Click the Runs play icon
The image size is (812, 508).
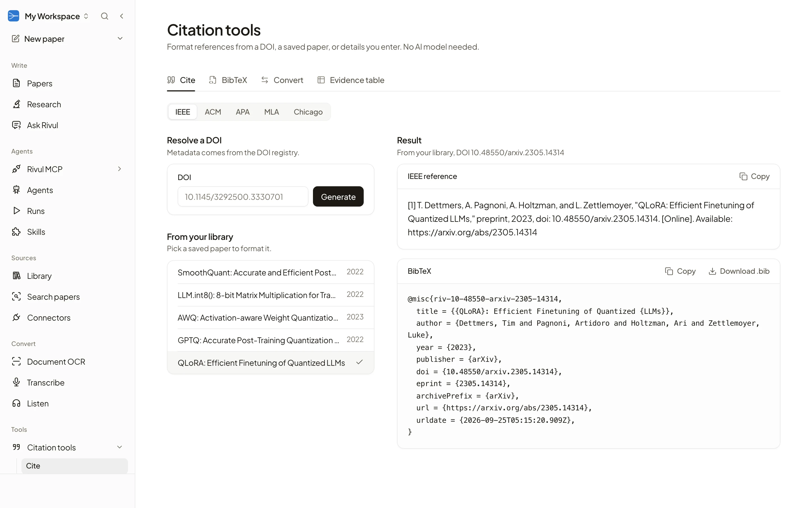tap(16, 211)
